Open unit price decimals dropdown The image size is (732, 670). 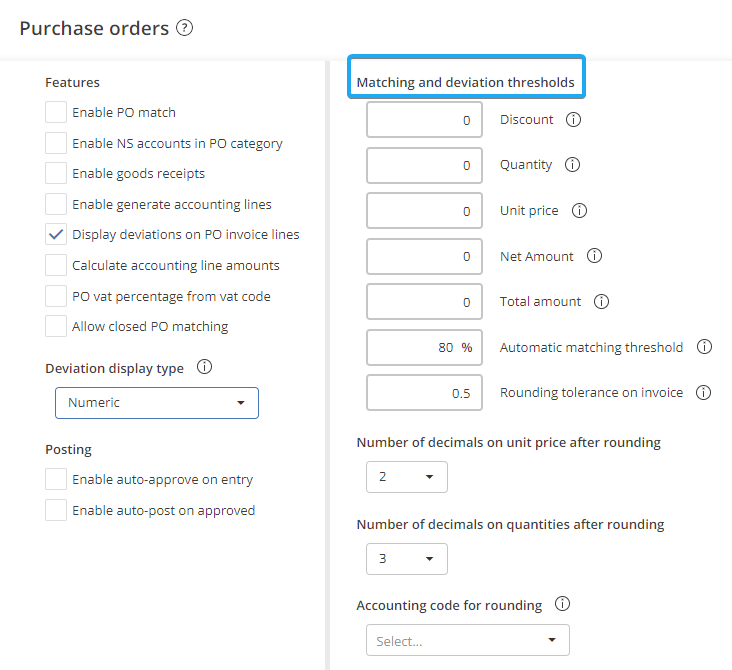pyautogui.click(x=406, y=477)
